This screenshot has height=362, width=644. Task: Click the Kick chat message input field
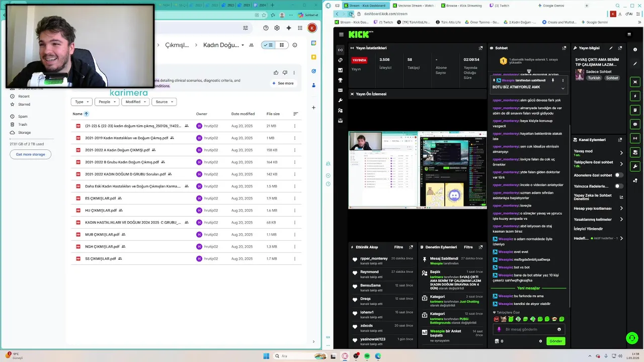click(x=528, y=329)
